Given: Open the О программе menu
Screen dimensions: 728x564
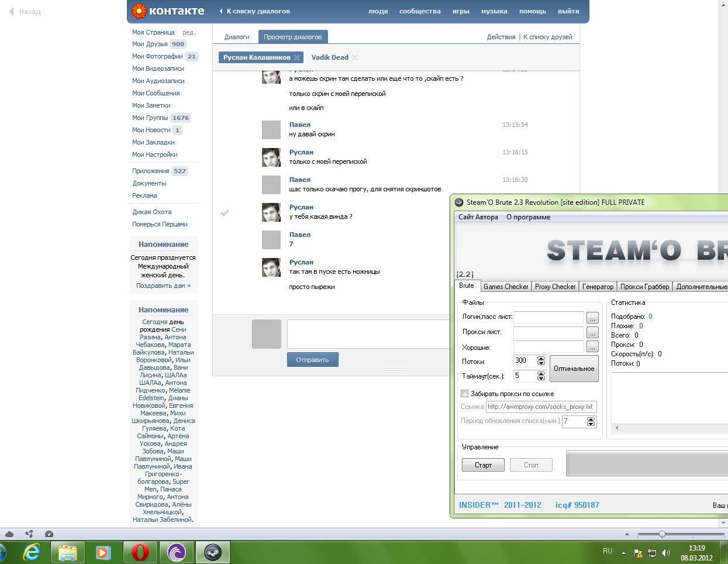Looking at the screenshot, I should point(528,217).
